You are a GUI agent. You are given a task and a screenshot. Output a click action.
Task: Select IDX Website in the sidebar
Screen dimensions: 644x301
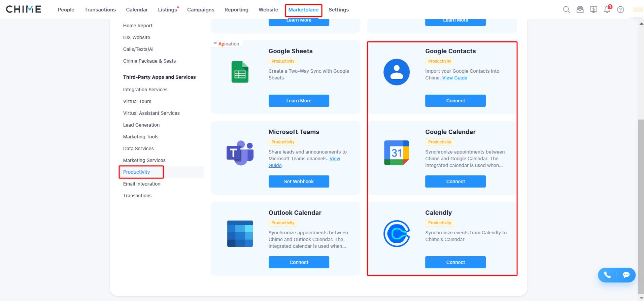point(137,37)
